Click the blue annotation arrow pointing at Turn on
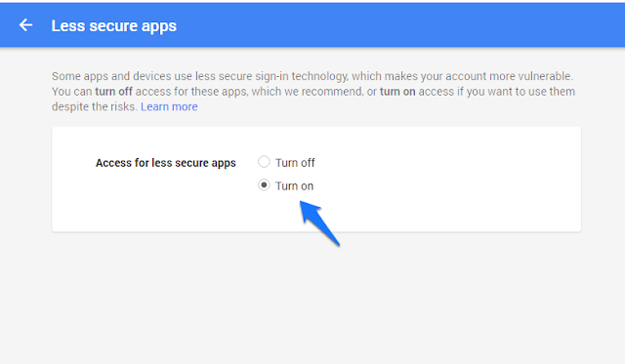This screenshot has width=625, height=364. pos(319,222)
